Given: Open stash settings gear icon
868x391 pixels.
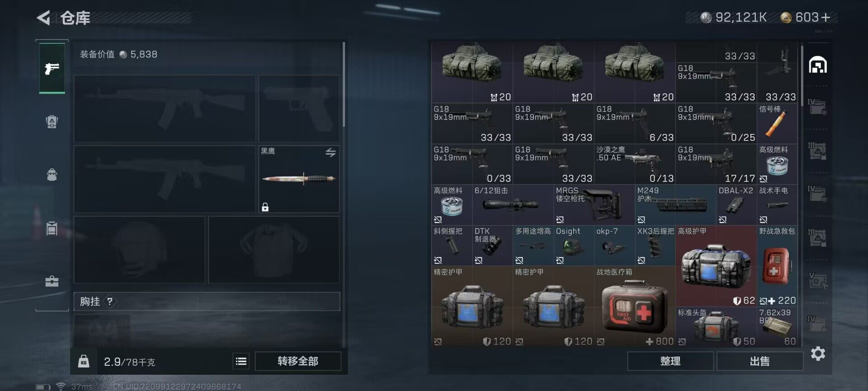Looking at the screenshot, I should [818, 353].
